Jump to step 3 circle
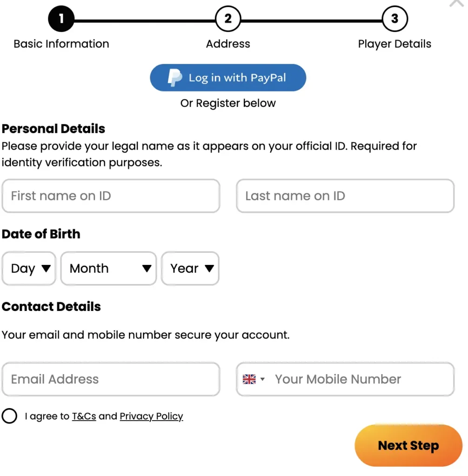Viewport: 468px width, 476px height. (x=394, y=19)
